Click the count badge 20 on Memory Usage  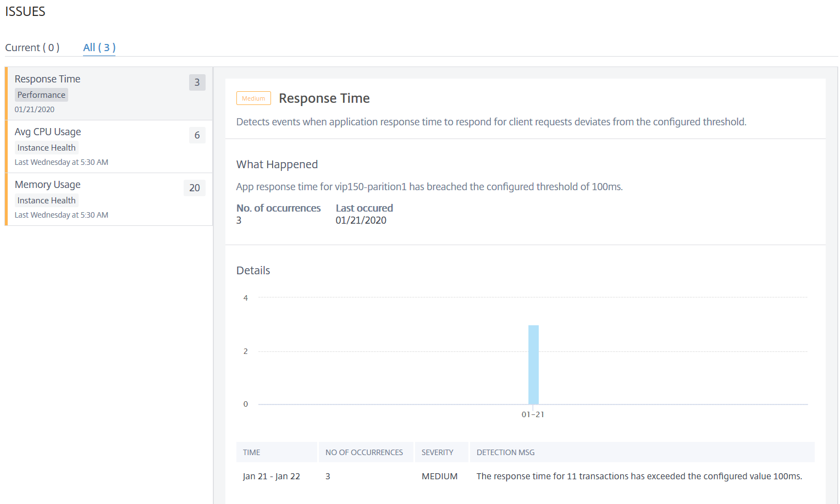pyautogui.click(x=195, y=188)
